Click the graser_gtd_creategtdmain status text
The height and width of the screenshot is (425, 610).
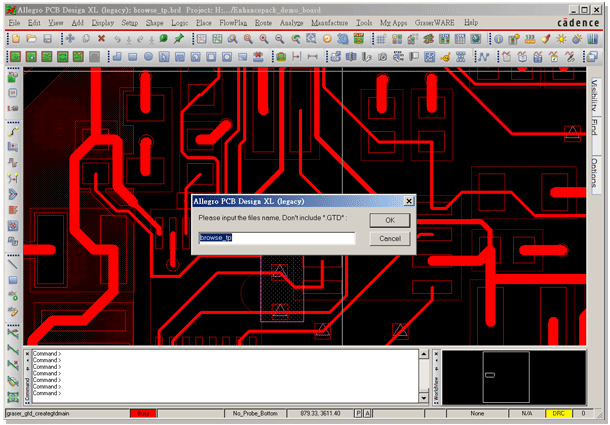tap(38, 413)
